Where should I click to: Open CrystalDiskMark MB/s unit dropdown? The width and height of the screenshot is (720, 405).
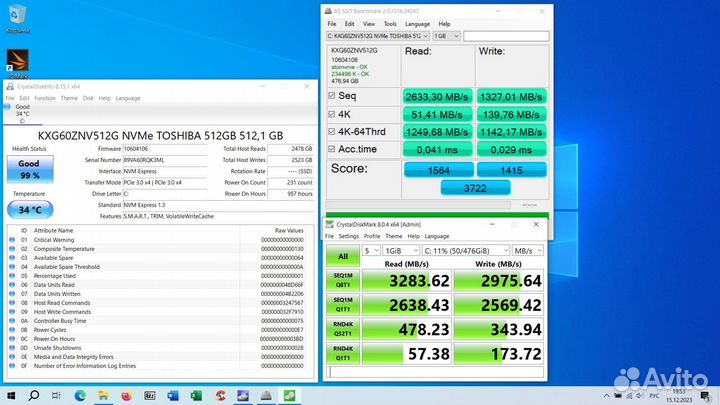tap(528, 251)
